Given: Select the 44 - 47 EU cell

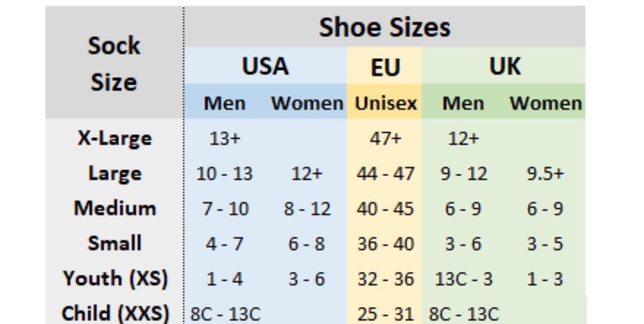Looking at the screenshot, I should pyautogui.click(x=385, y=174).
